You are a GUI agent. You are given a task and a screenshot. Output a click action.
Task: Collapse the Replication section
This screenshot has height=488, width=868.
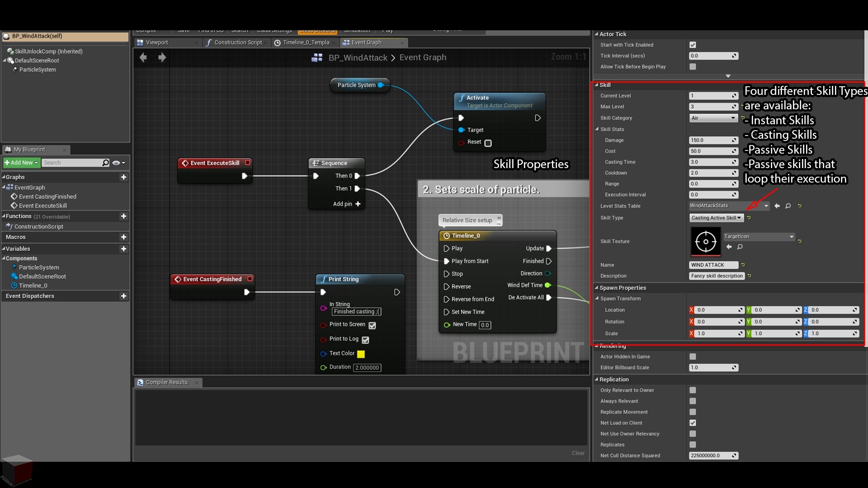point(596,379)
